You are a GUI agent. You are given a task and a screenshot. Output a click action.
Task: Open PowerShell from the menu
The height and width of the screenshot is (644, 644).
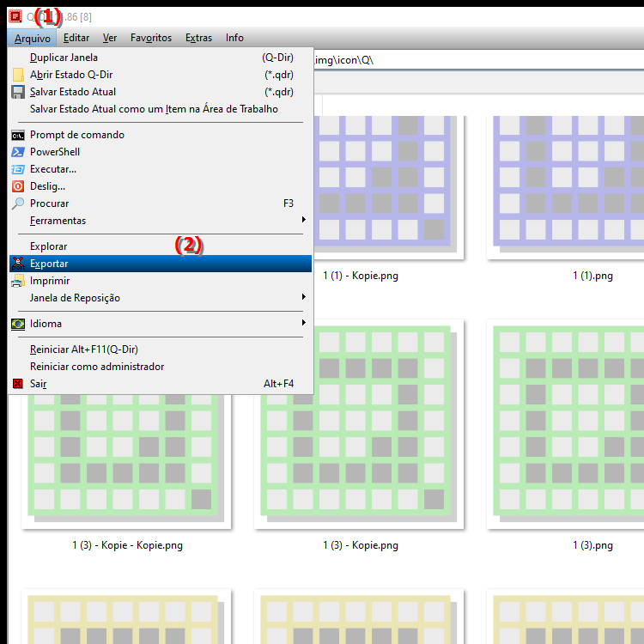point(161,152)
